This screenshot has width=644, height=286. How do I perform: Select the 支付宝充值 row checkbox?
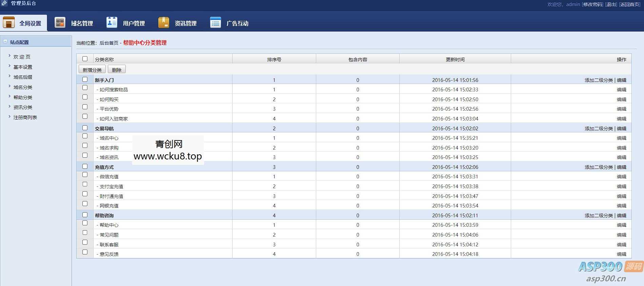point(85,184)
